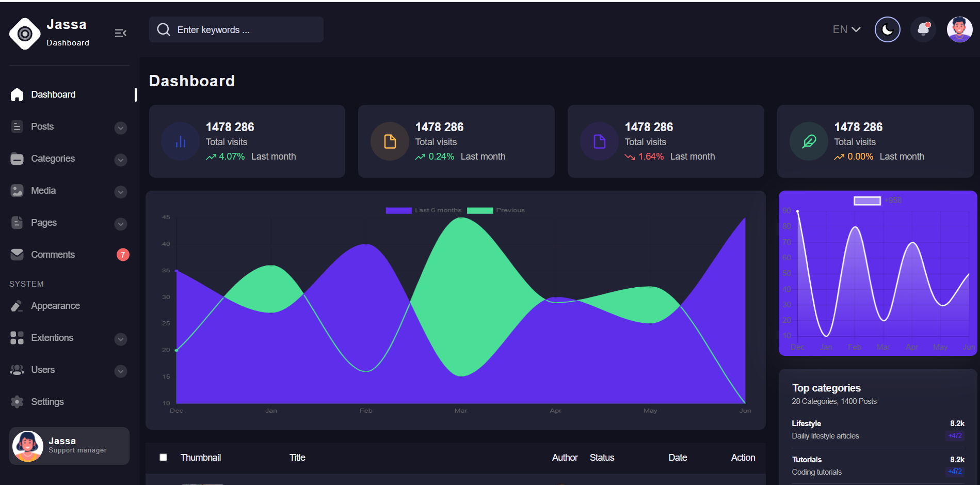Image resolution: width=980 pixels, height=485 pixels.
Task: Open the Settings gear icon
Action: coord(17,401)
